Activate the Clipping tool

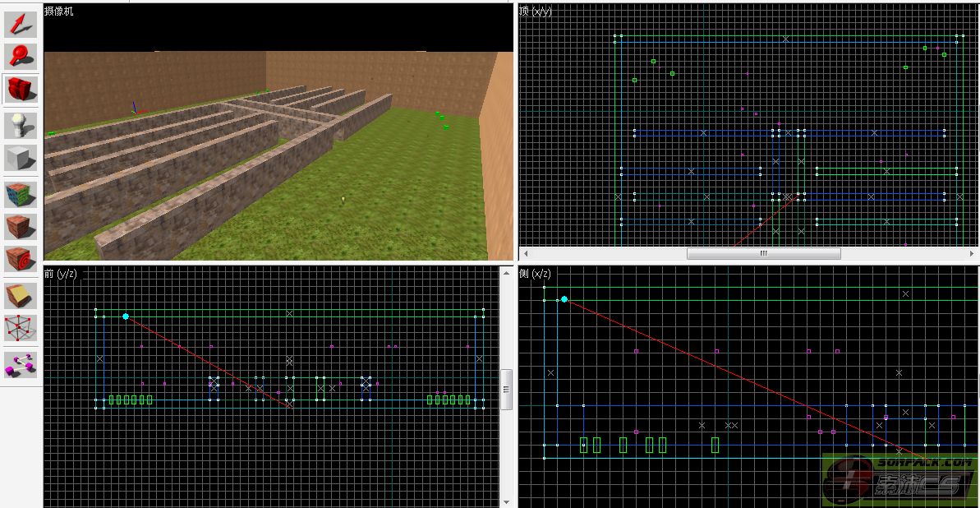point(21,295)
